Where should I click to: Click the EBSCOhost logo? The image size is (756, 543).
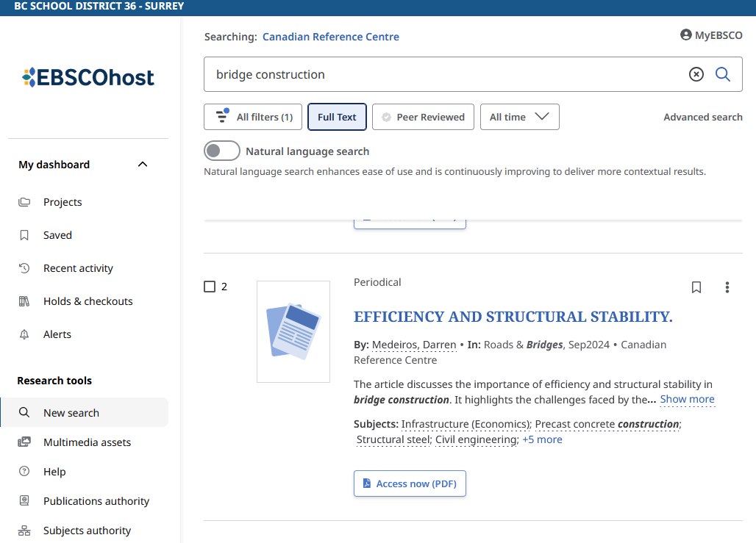coord(88,77)
